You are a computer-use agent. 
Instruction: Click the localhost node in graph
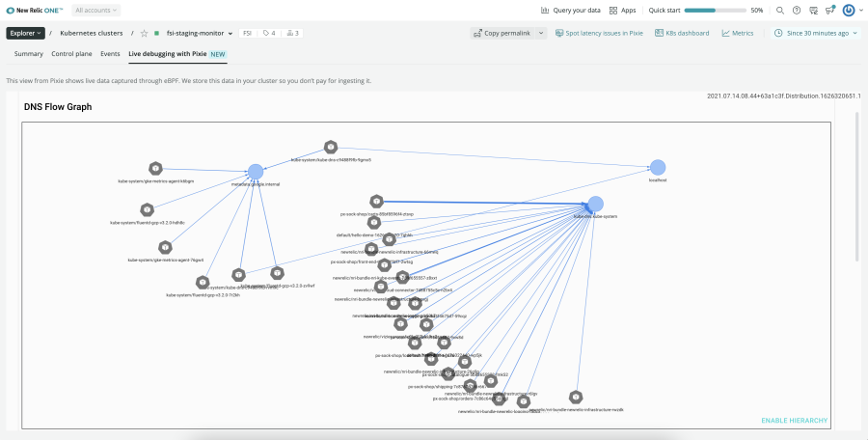coord(658,168)
